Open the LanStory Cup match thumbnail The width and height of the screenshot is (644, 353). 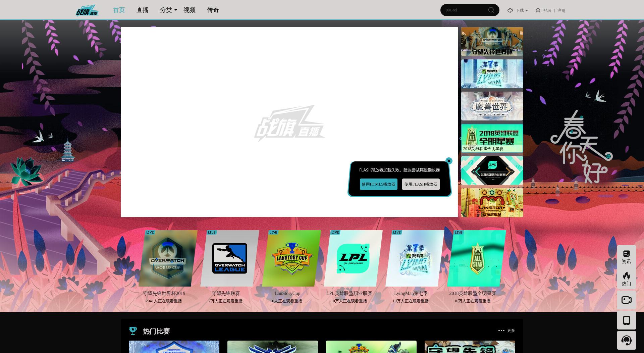click(371, 347)
